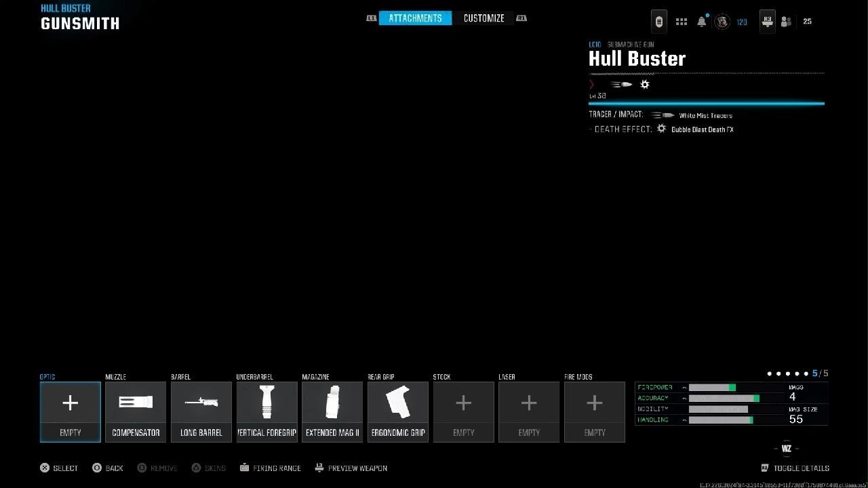This screenshot has width=868, height=488.
Task: Click the Mag Size 55 value
Action: tap(796, 420)
